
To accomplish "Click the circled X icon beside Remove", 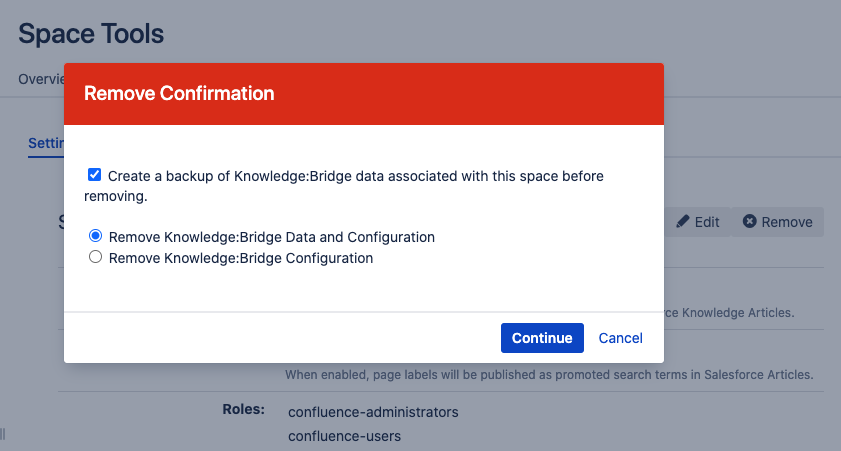I will click(x=749, y=222).
